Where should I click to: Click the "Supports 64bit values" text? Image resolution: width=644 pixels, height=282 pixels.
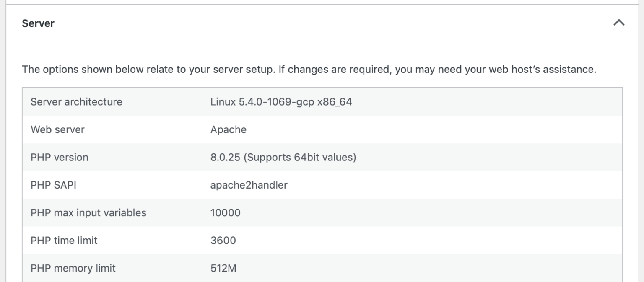(299, 158)
